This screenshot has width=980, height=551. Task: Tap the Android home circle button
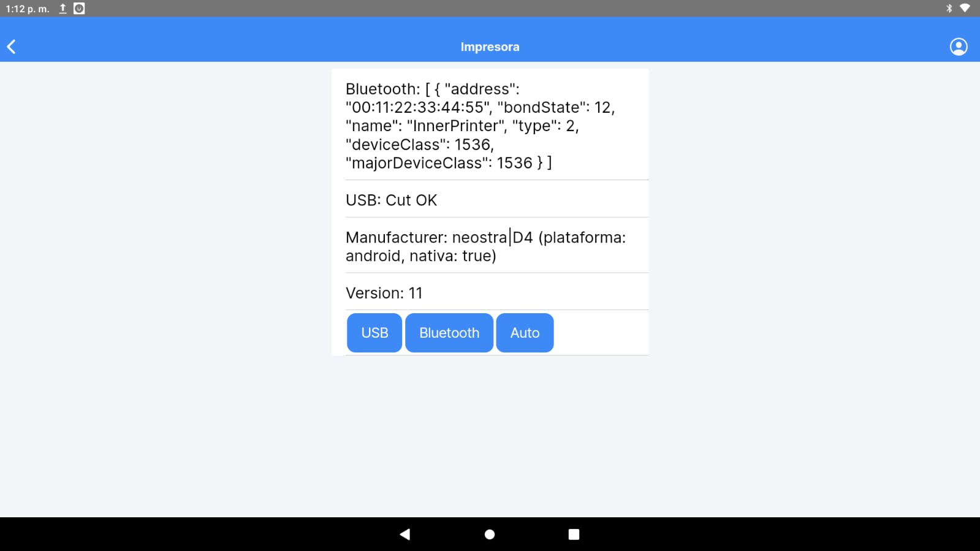(x=490, y=534)
